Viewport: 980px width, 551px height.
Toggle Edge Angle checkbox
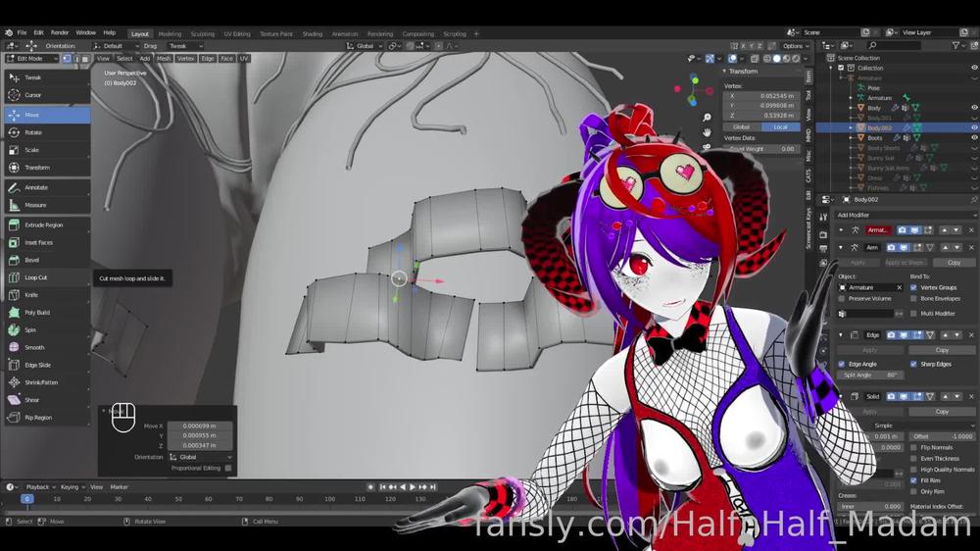coord(842,364)
